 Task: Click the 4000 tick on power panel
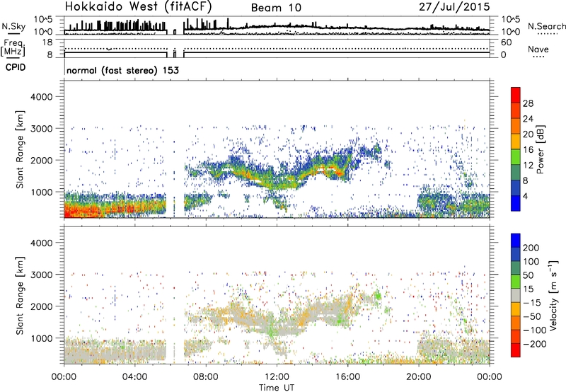41,97
